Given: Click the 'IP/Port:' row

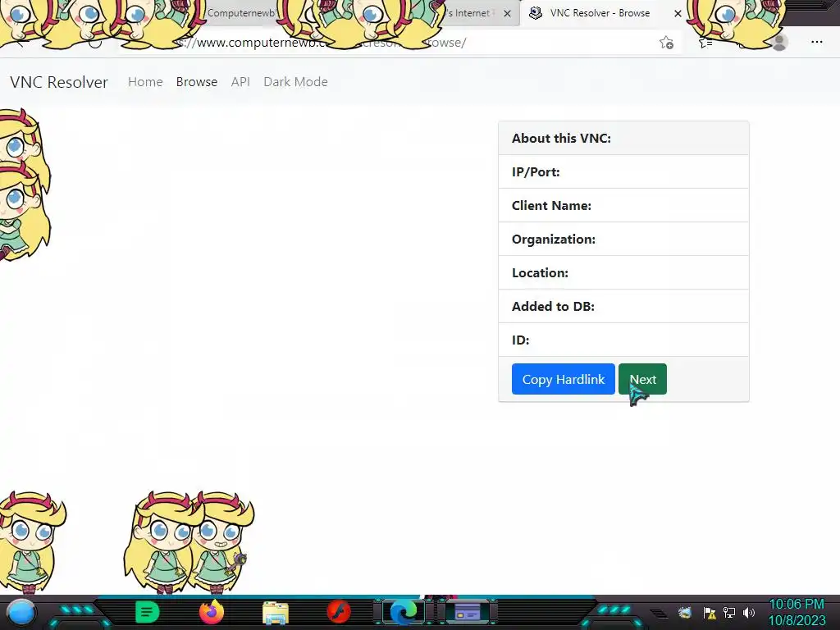Looking at the screenshot, I should point(623,172).
